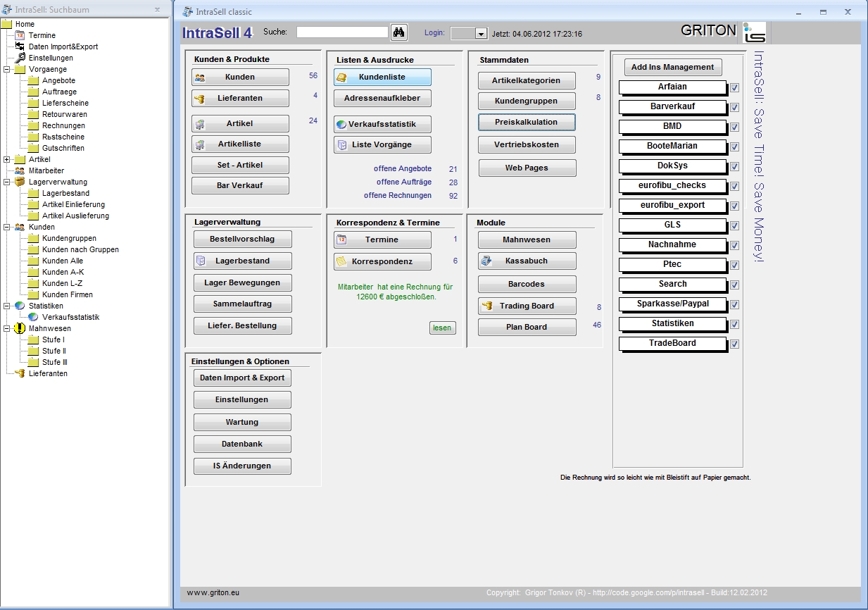Open the Kunden button

pos(240,77)
